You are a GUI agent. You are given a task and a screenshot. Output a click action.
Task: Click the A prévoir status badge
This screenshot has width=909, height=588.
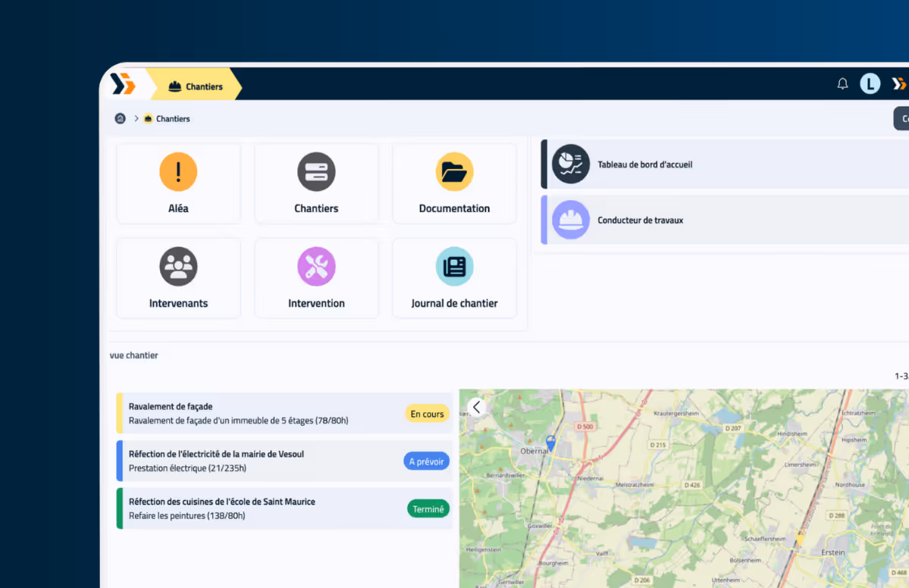point(426,461)
